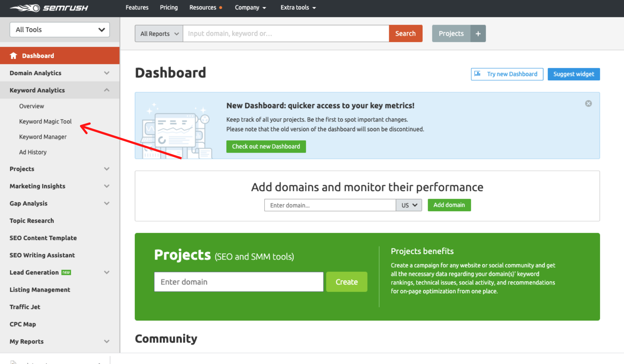Click the Enter domain... monitor field

click(330, 205)
